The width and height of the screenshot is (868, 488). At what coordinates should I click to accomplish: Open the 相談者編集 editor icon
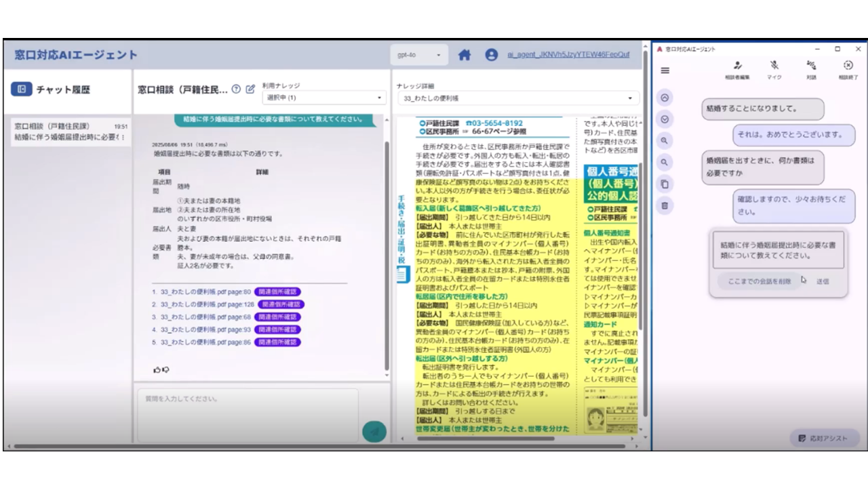(x=738, y=66)
